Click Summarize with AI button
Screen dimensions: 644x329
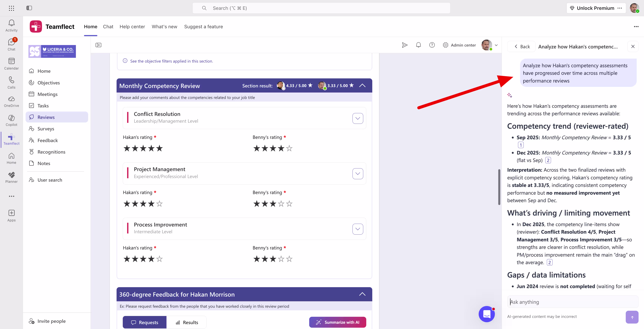point(337,322)
